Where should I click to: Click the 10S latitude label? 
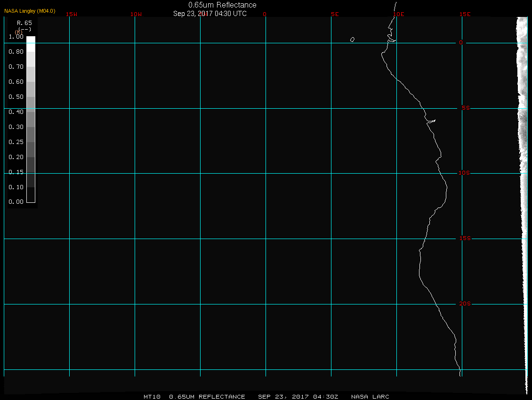click(x=464, y=173)
